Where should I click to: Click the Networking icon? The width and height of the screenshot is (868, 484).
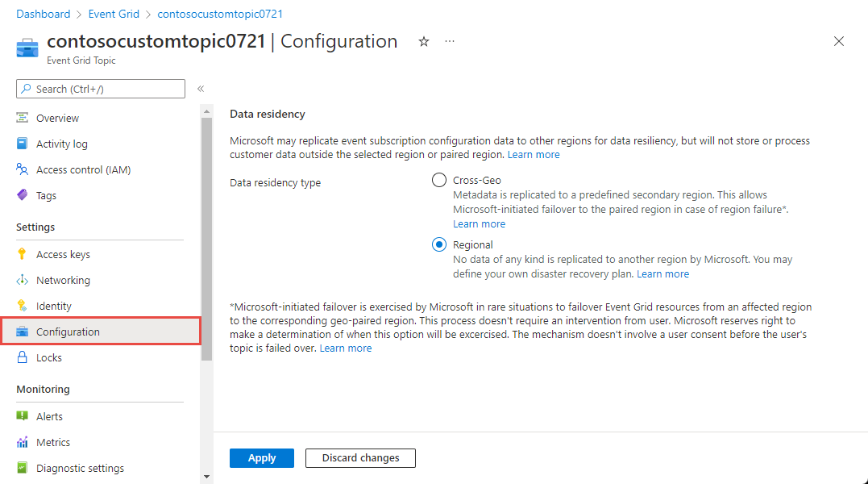tap(23, 280)
